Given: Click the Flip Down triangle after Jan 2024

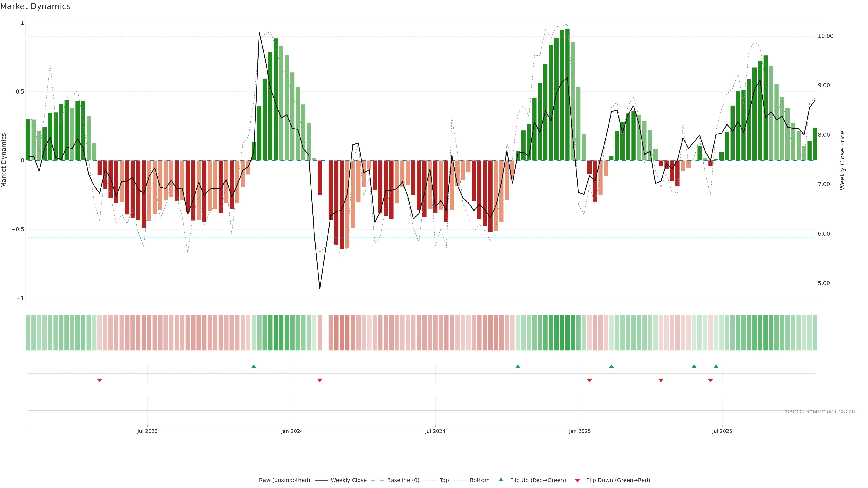Looking at the screenshot, I should (320, 380).
